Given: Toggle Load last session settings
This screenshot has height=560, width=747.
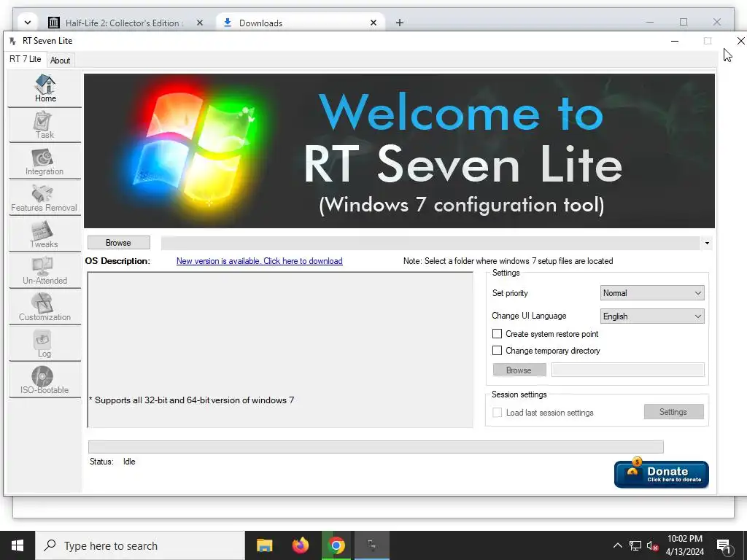Looking at the screenshot, I should click(497, 413).
